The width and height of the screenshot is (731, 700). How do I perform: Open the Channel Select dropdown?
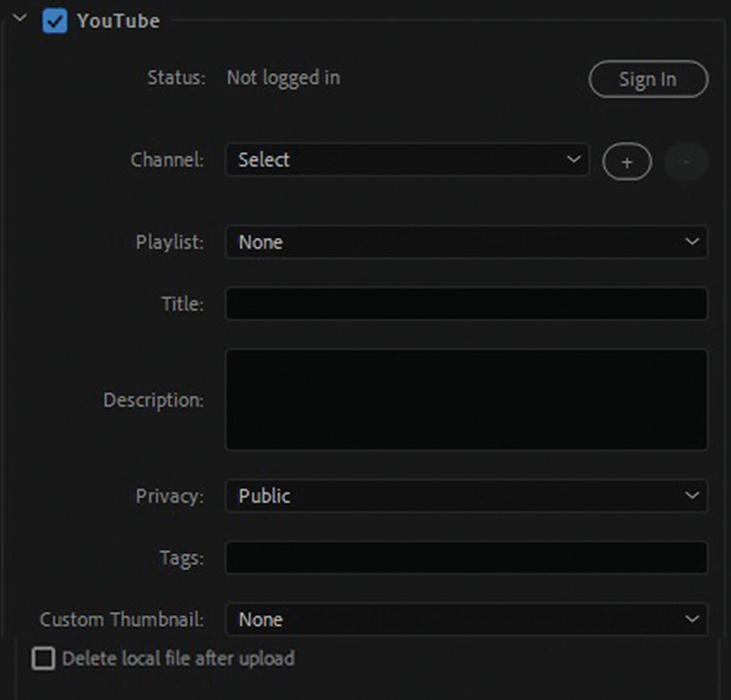(x=407, y=160)
